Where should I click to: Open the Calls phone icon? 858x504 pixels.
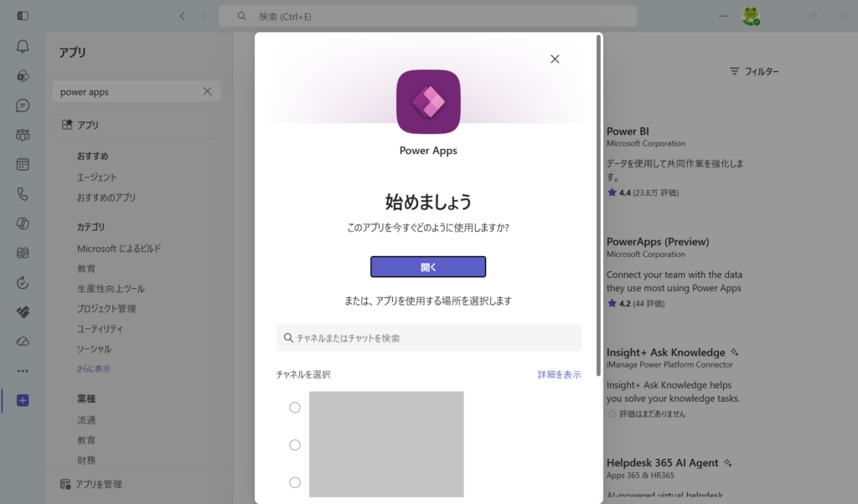23,194
